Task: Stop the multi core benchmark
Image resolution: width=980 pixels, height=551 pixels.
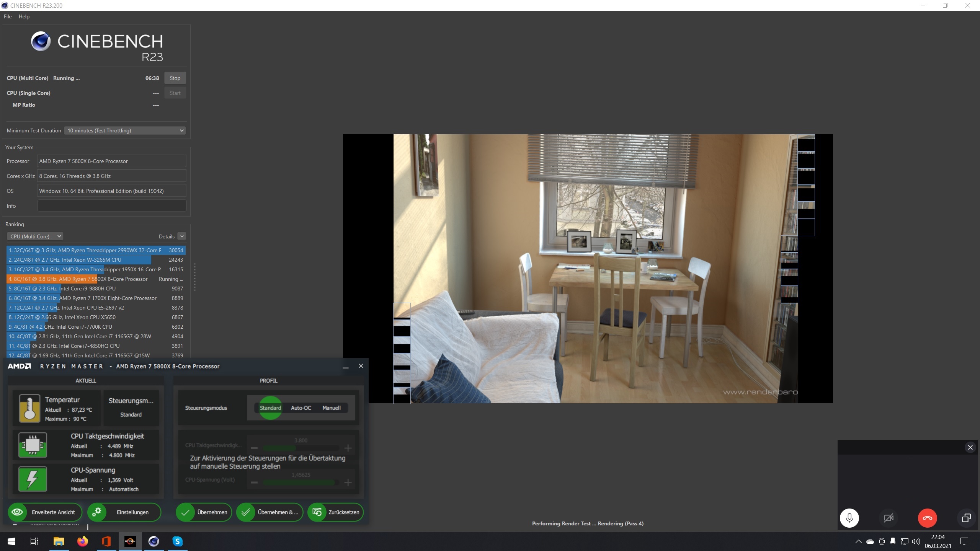Action: 175,78
